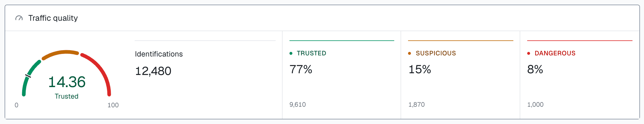The width and height of the screenshot is (644, 124).
Task: Click the 15% suspicious percentage
Action: point(420,69)
